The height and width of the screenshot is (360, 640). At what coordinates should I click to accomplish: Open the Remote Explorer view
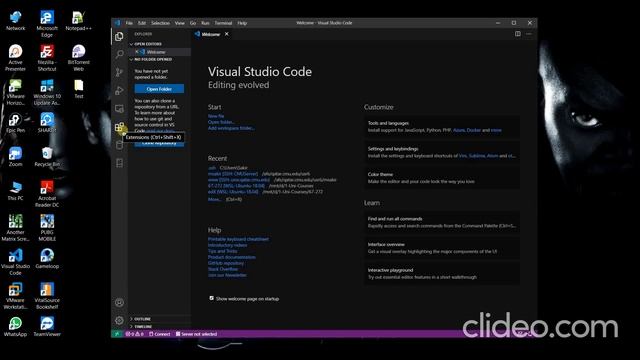point(119,109)
